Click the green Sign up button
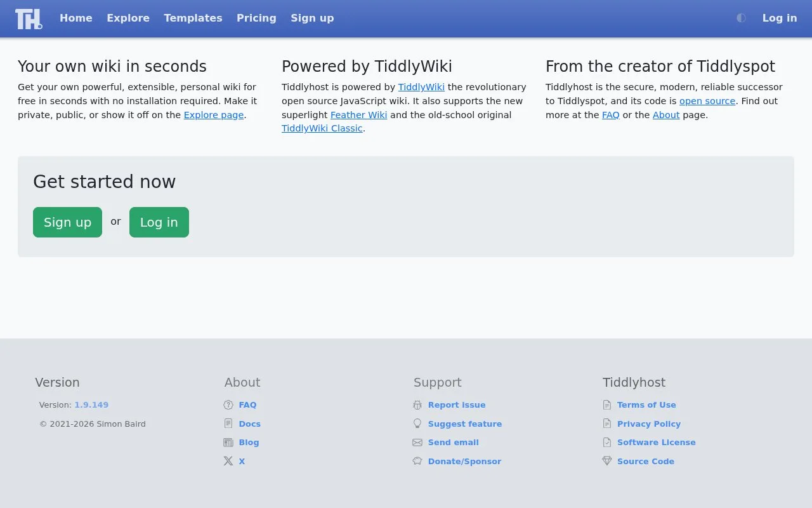 67,222
